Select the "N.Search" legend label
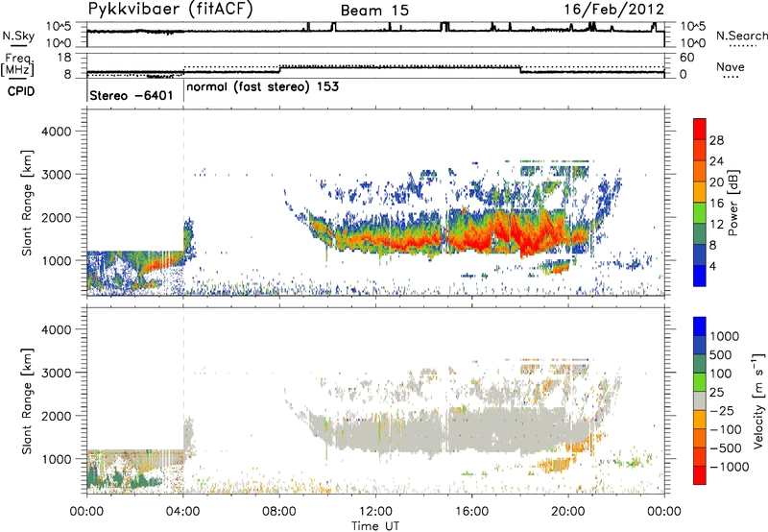 pyautogui.click(x=741, y=36)
